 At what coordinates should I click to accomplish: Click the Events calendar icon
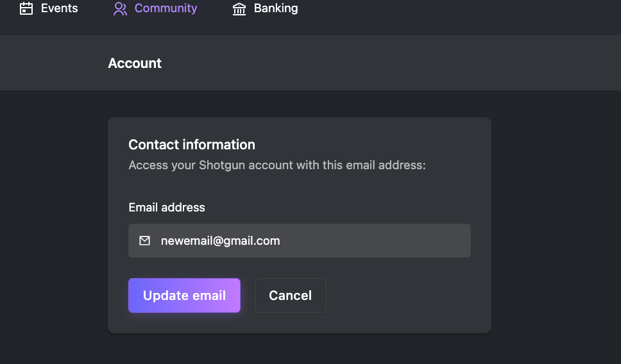pyautogui.click(x=26, y=8)
